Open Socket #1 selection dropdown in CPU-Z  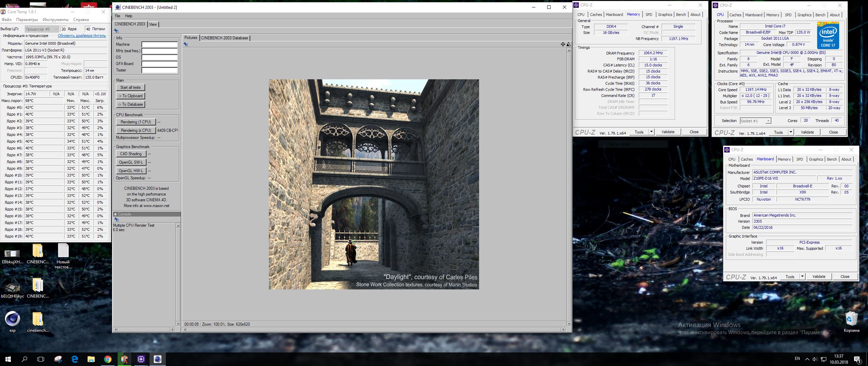[755, 121]
